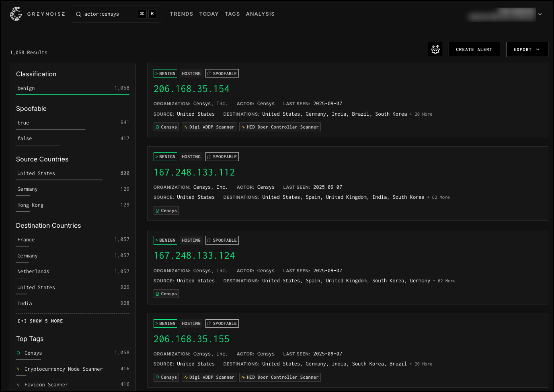This screenshot has width=554, height=392.
Task: Click Digi ADDP Scanner tag on 206.168.35.154
Action: pyautogui.click(x=209, y=127)
